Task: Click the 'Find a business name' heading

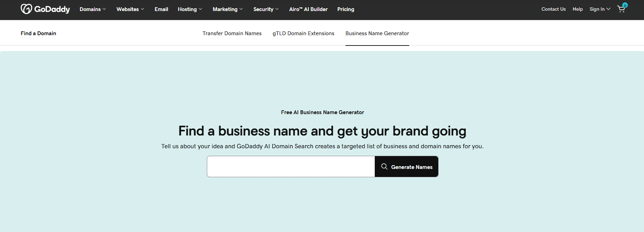Action: point(322,131)
